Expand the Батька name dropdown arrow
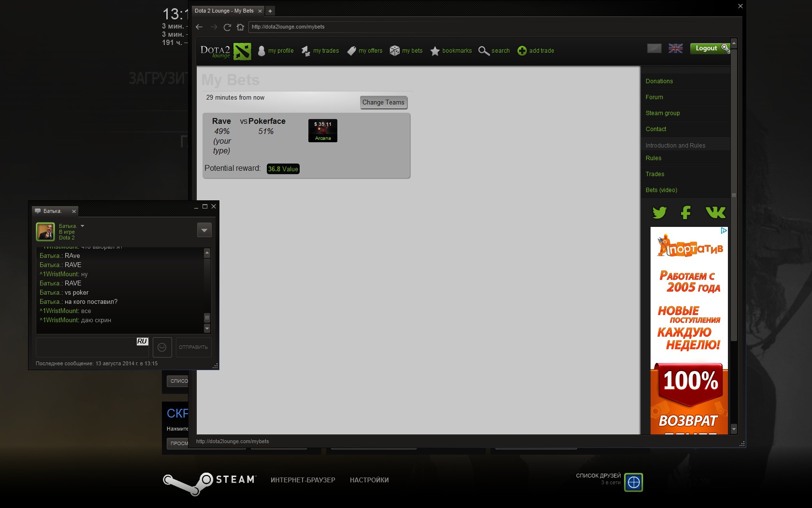The image size is (812, 508). click(x=82, y=226)
